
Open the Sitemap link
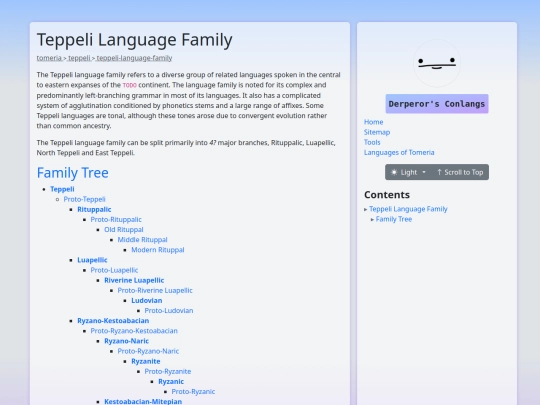[377, 132]
